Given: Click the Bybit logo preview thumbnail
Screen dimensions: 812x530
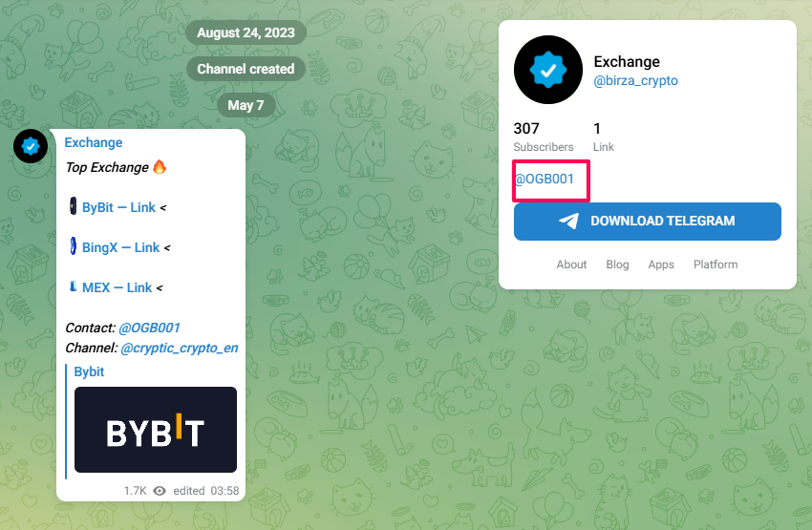Looking at the screenshot, I should [x=156, y=430].
